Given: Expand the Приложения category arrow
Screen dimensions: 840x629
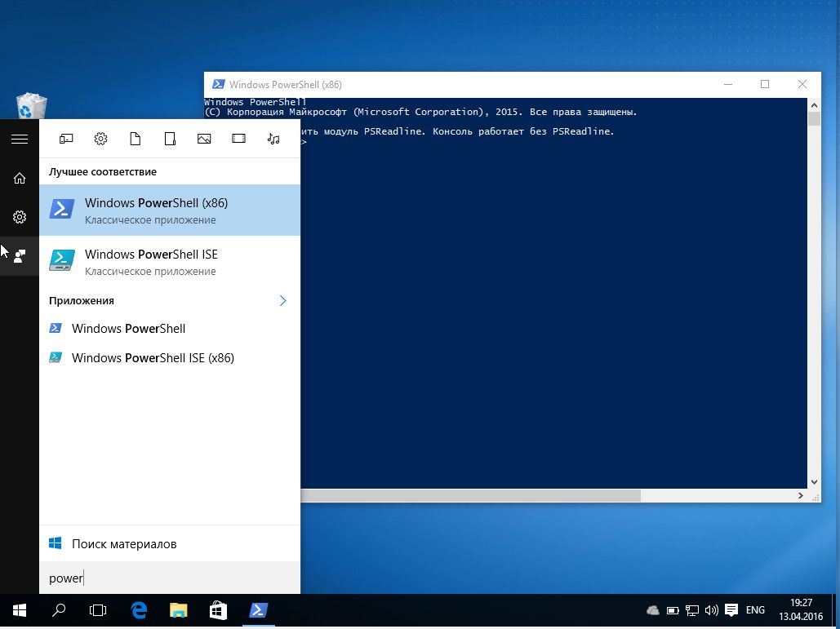Looking at the screenshot, I should pos(282,301).
